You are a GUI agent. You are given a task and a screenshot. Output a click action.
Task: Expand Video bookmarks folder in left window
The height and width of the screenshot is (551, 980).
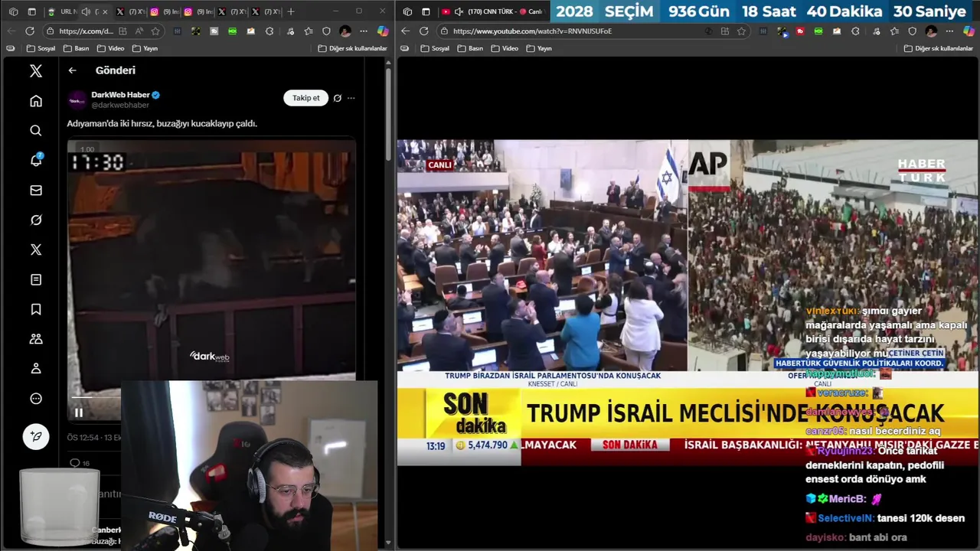click(x=110, y=48)
